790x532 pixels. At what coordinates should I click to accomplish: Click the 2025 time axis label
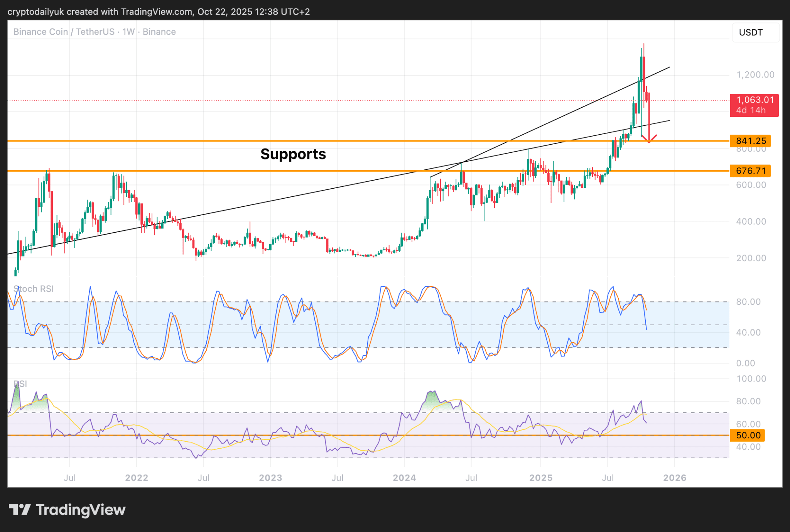coord(540,478)
